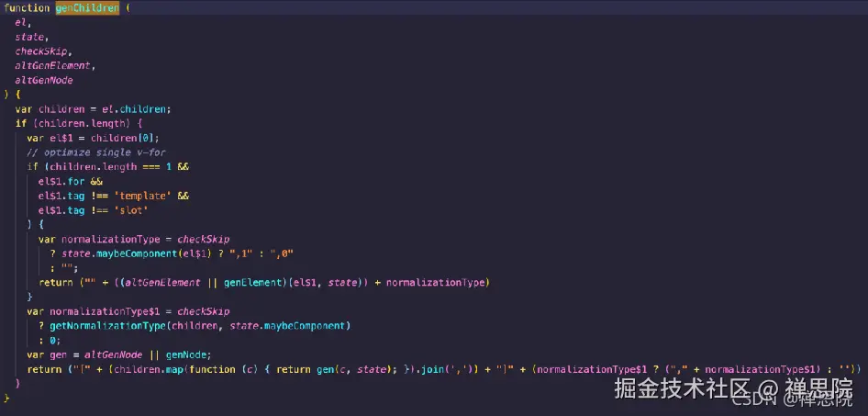This screenshot has height=416, width=868.
Task: Click the '=== 1' comparison
Action: 157,167
